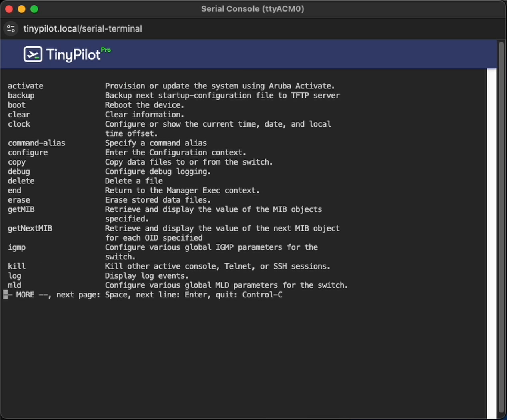This screenshot has height=420, width=507.
Task: Select the 'boot' command entry
Action: point(16,105)
